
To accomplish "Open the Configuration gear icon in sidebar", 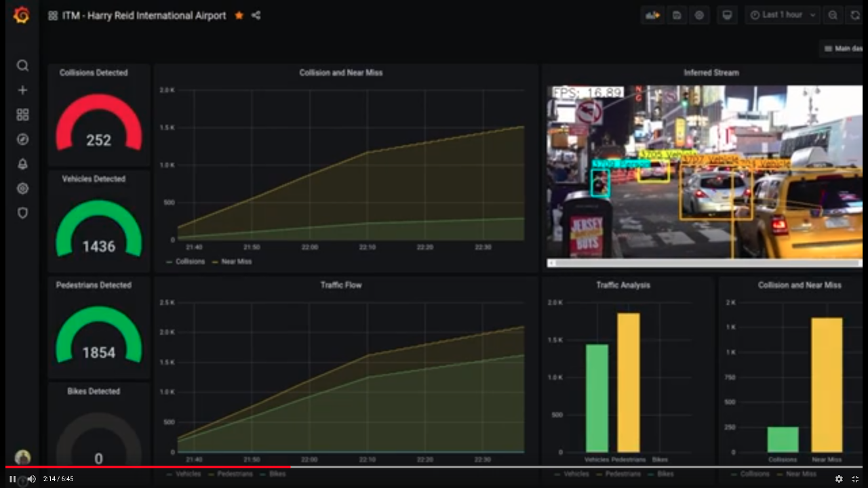I will [x=22, y=188].
